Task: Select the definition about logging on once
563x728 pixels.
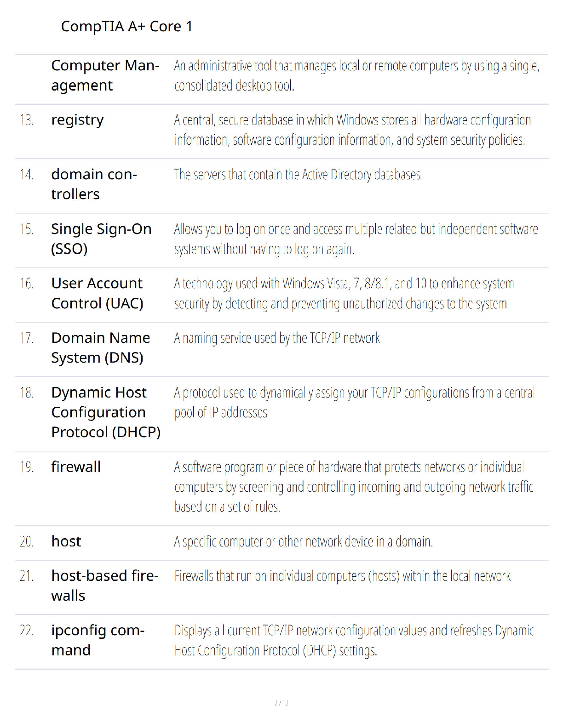Action: (x=356, y=239)
